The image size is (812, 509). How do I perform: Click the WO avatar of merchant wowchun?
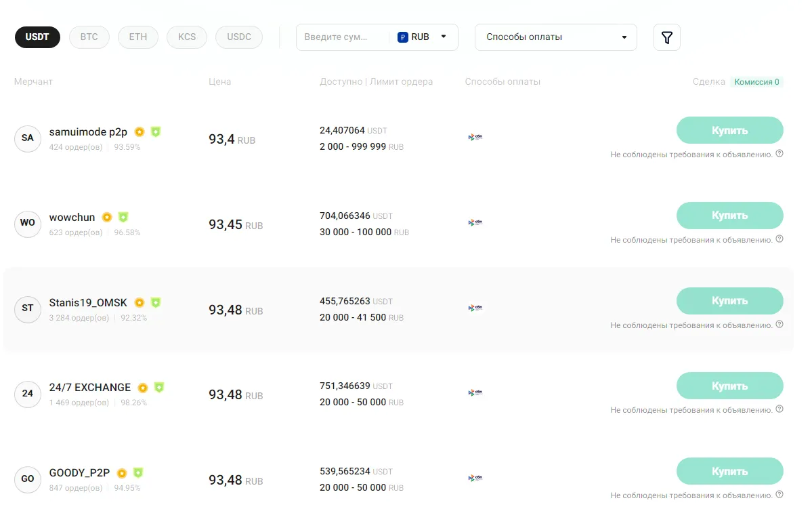tap(27, 224)
